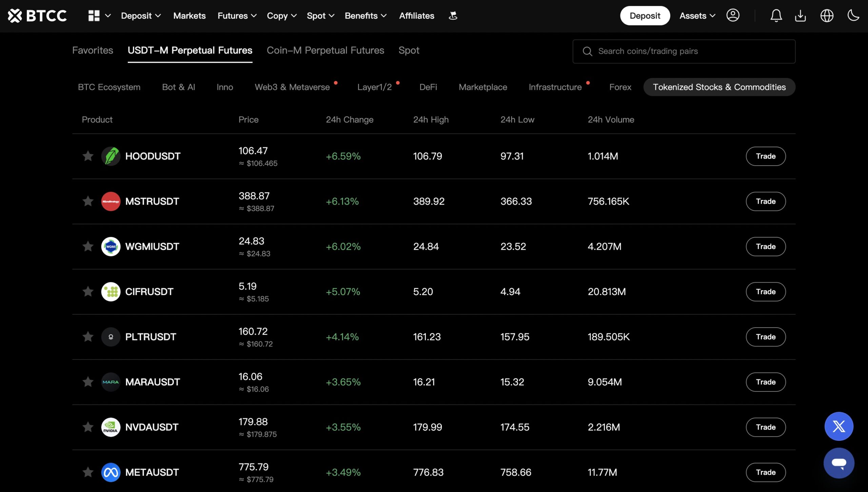
Task: Click Trade for HOODUSDT
Action: 766,156
